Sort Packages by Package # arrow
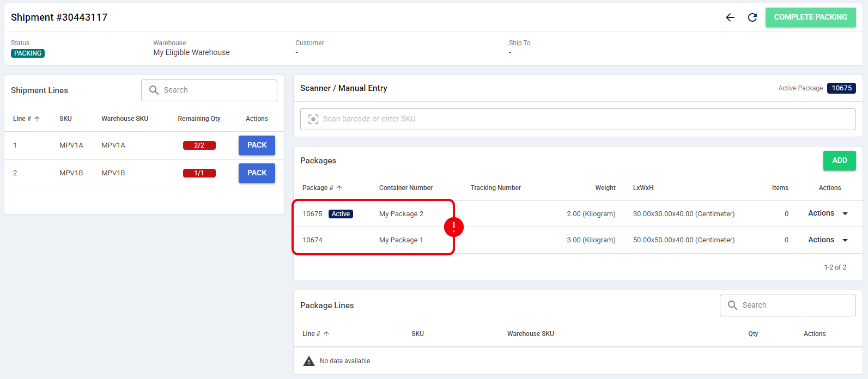868x379 pixels. pyautogui.click(x=339, y=188)
